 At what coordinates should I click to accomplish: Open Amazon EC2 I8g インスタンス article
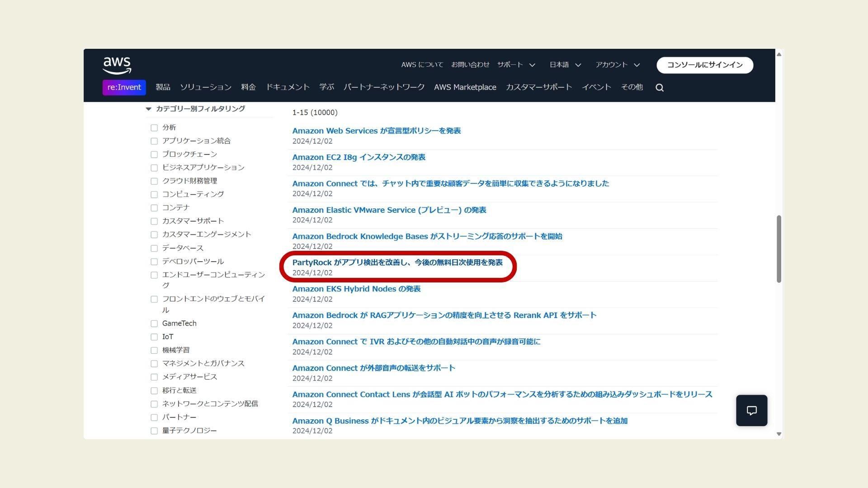click(x=359, y=157)
